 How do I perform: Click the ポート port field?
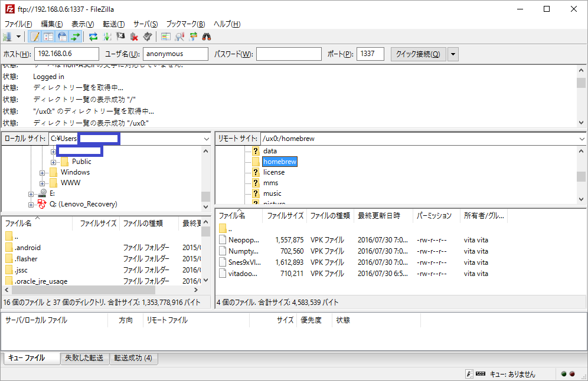pyautogui.click(x=371, y=54)
